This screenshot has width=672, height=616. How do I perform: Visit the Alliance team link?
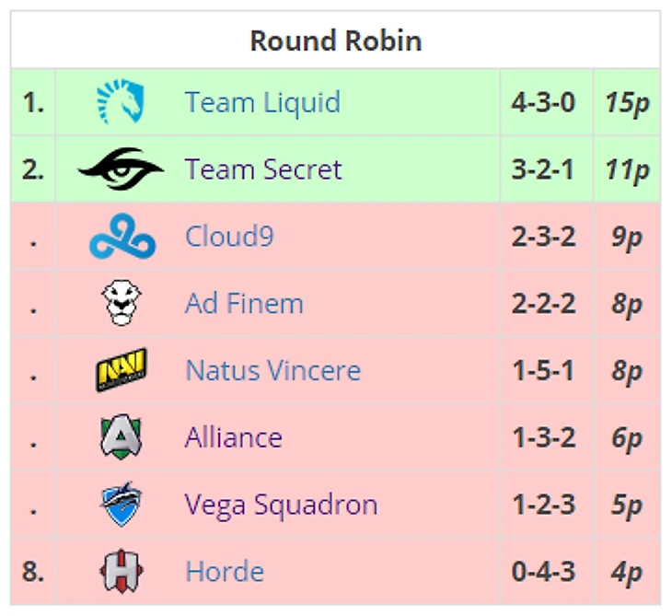pos(234,437)
